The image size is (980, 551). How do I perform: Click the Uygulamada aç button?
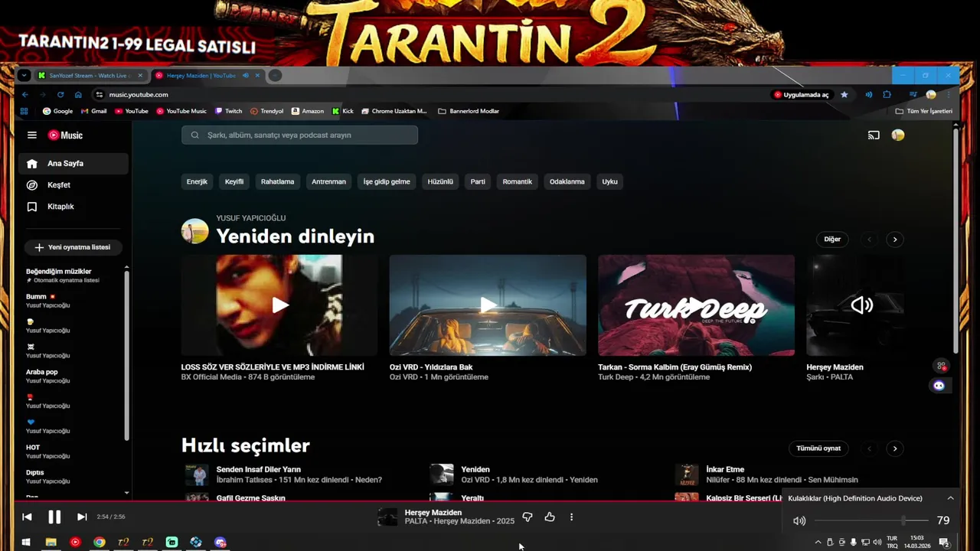[x=802, y=95]
